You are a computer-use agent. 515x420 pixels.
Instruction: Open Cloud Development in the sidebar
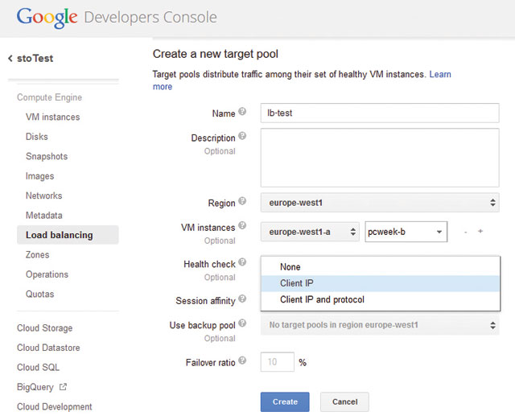55,407
